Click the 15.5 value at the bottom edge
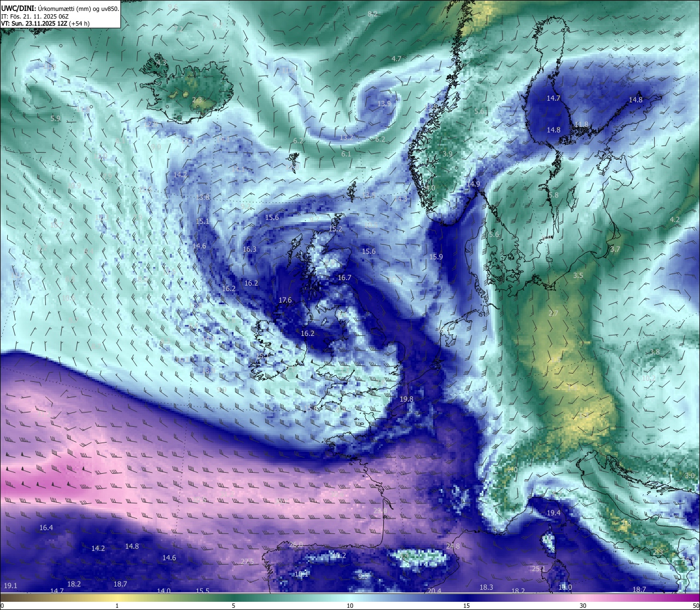Screen dimensions: 700x610 [203, 591]
